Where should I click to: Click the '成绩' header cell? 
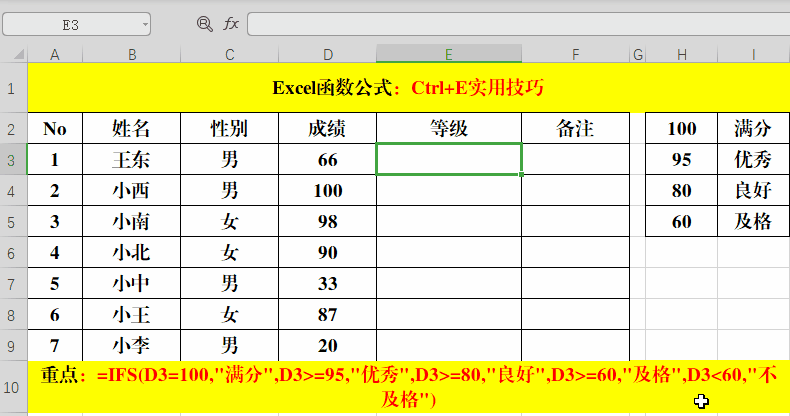tap(327, 128)
